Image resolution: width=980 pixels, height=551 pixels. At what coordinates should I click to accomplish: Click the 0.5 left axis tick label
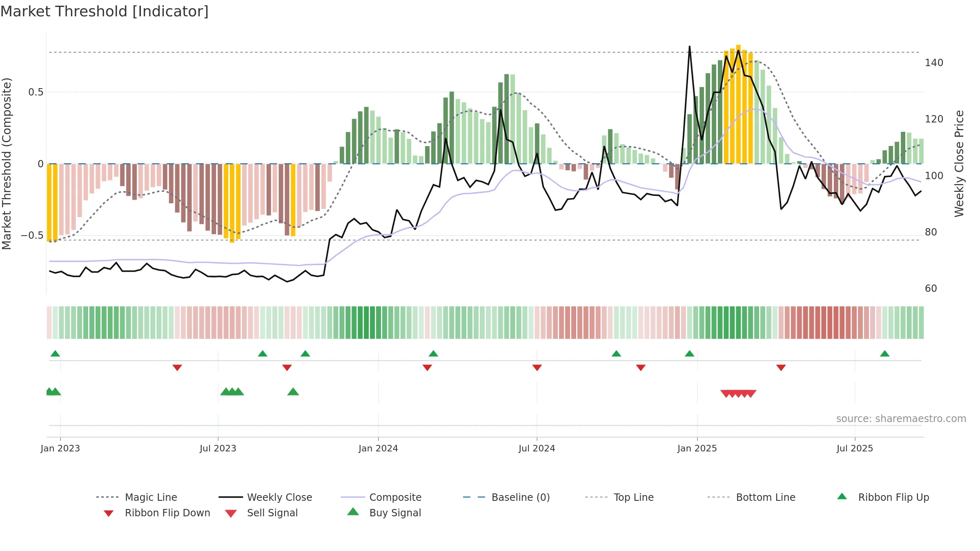click(x=36, y=92)
